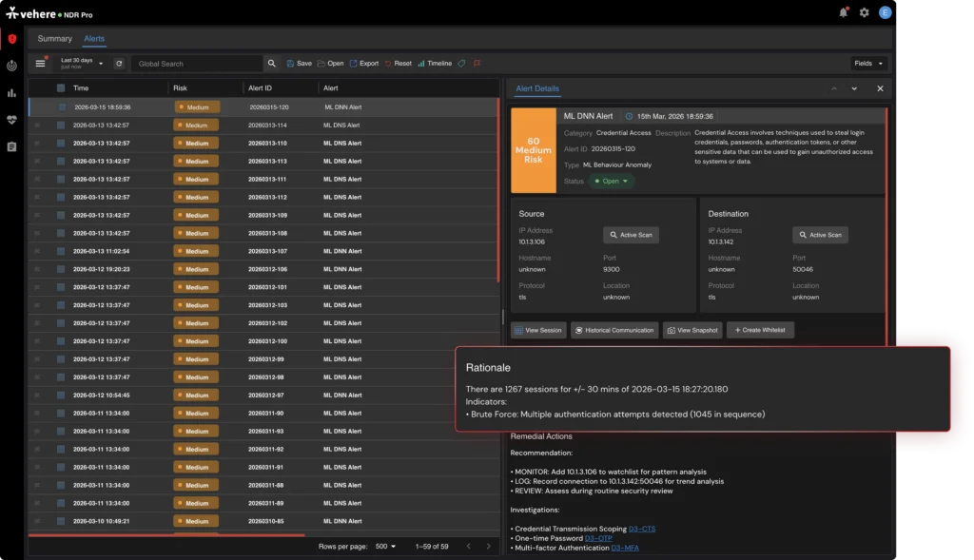Image resolution: width=974 pixels, height=560 pixels.
Task: Open the Timeline view from the toolbar
Action: click(436, 63)
